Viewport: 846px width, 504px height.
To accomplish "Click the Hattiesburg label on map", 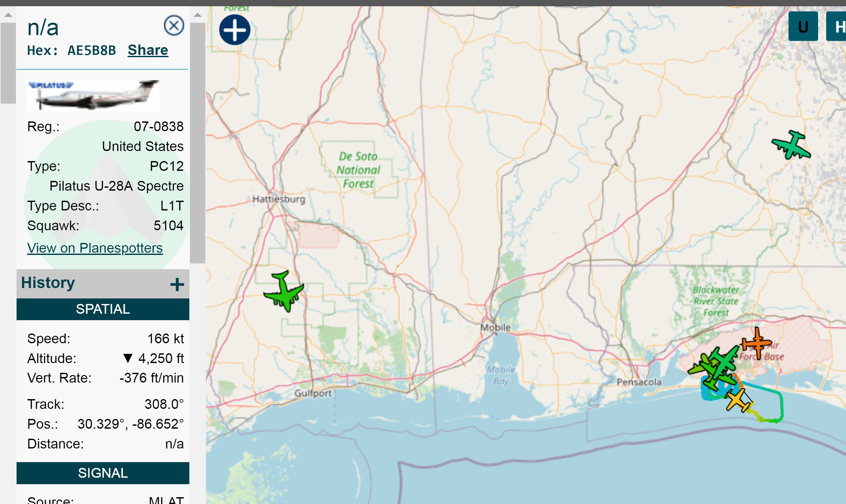I will [x=279, y=199].
